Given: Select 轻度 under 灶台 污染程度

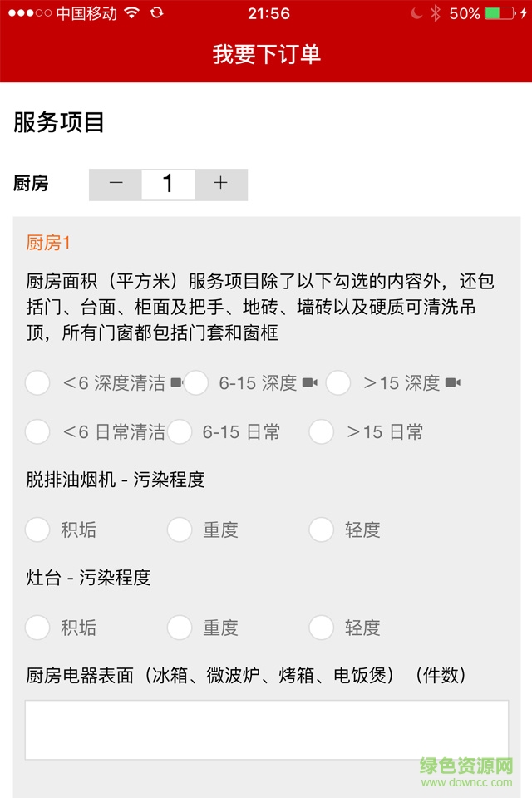Looking at the screenshot, I should pos(322,628).
